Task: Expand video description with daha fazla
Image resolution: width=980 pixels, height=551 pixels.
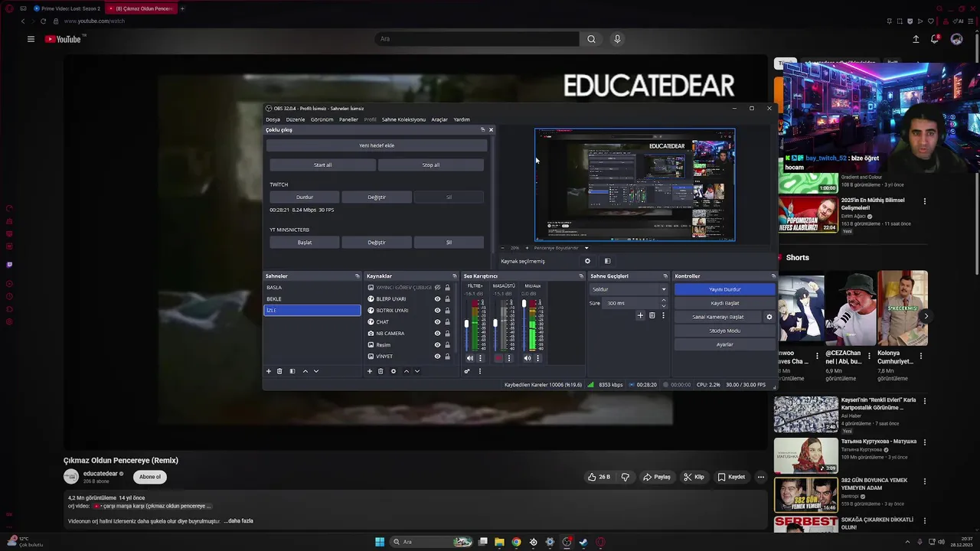Action: (x=239, y=521)
